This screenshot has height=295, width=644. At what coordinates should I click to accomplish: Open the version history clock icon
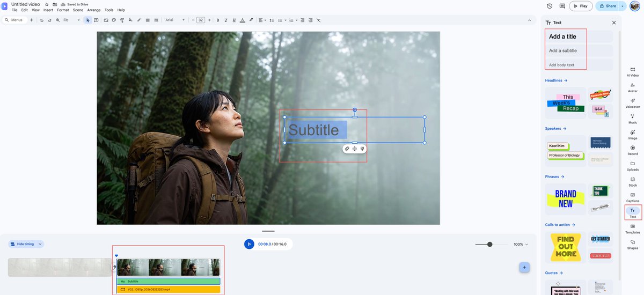[550, 6]
